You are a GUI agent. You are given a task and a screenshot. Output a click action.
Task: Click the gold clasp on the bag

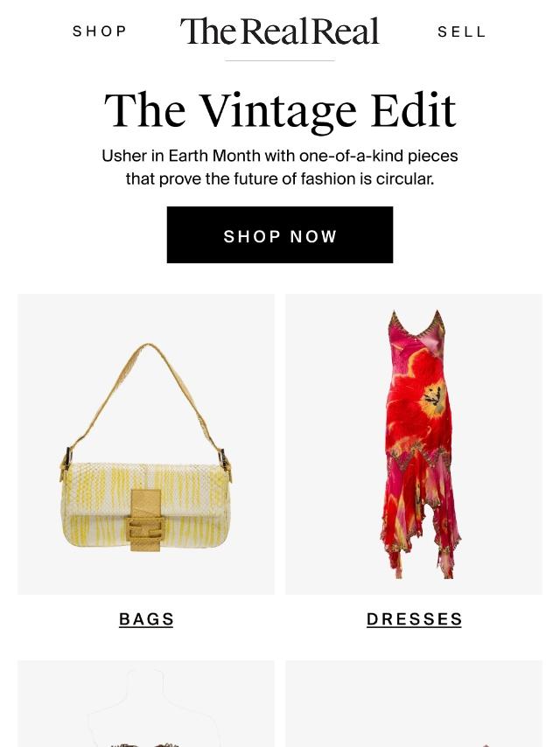tap(145, 520)
